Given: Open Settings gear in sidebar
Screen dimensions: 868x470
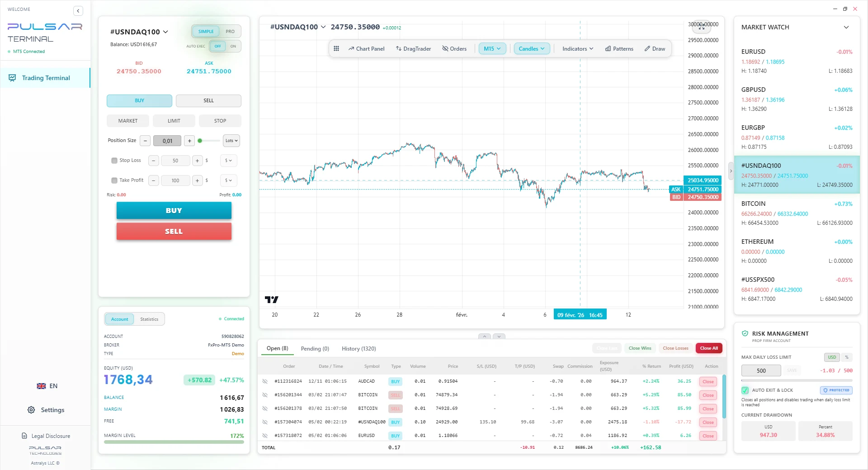Looking at the screenshot, I should [x=47, y=410].
